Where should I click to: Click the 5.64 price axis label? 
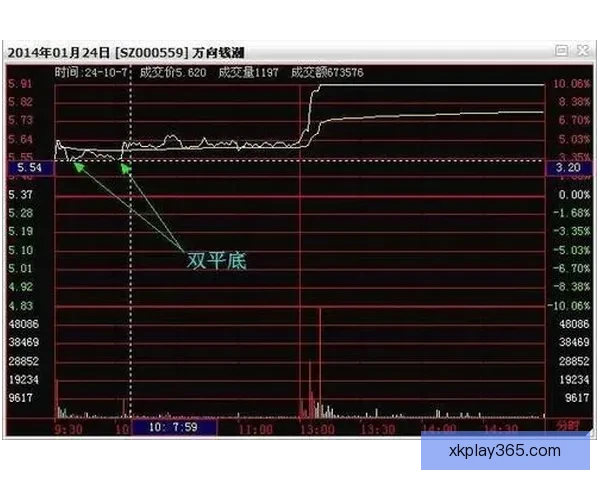pyautogui.click(x=20, y=139)
